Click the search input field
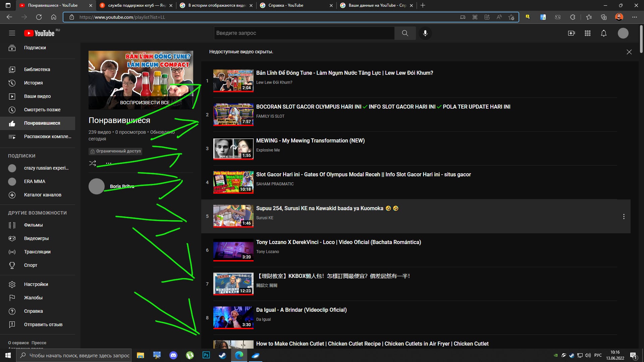The width and height of the screenshot is (644, 362). point(304,33)
